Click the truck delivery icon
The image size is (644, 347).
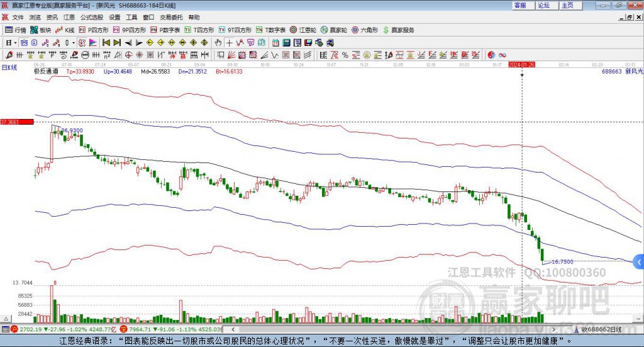coord(330,43)
